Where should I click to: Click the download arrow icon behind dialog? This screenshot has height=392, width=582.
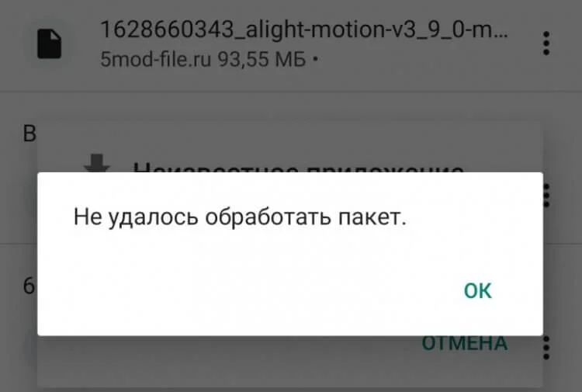pyautogui.click(x=97, y=163)
